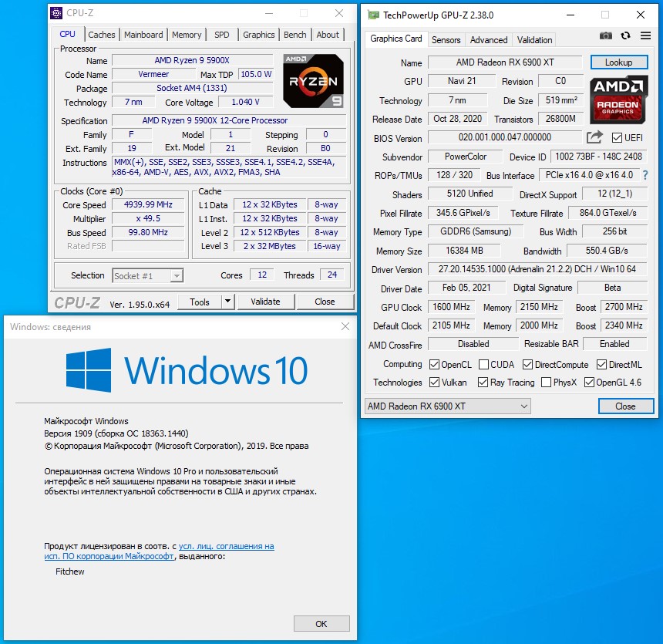Click the Close button in GPU-Z
The height and width of the screenshot is (644, 663).
[x=625, y=406]
